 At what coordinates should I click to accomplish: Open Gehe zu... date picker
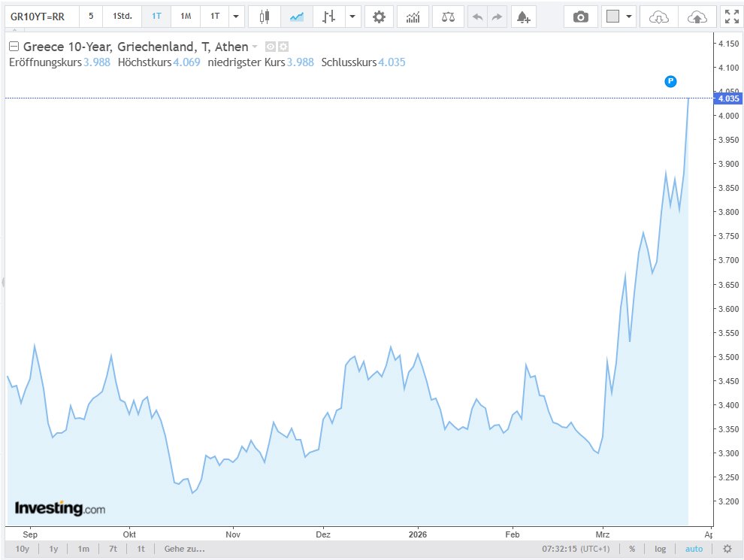click(x=185, y=549)
